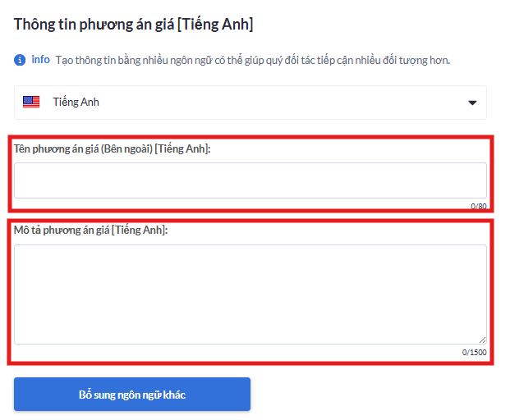Click "Bổ sung ngôn ngữ khác" button
Image resolution: width=510 pixels, height=420 pixels.
[132, 394]
